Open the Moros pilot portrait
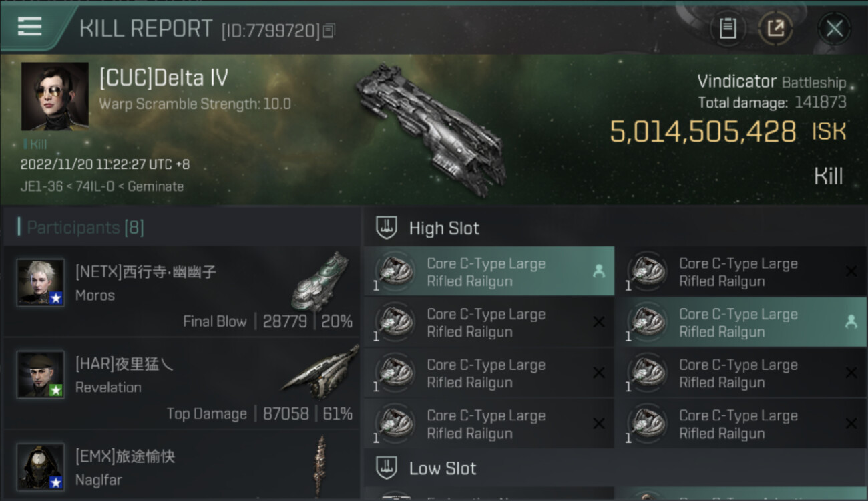The width and height of the screenshot is (868, 501). point(41,282)
